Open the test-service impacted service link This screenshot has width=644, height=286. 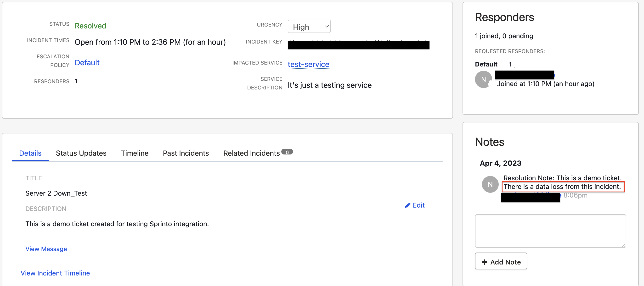click(308, 64)
